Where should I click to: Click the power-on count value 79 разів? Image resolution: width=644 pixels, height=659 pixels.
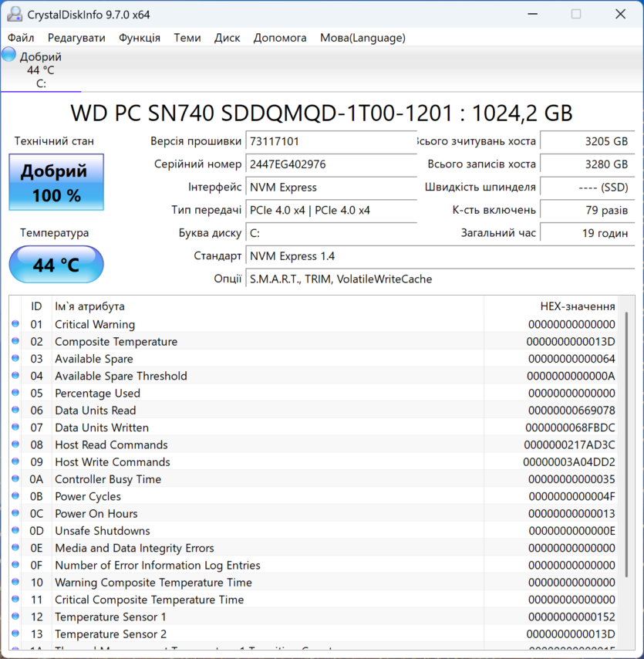587,210
